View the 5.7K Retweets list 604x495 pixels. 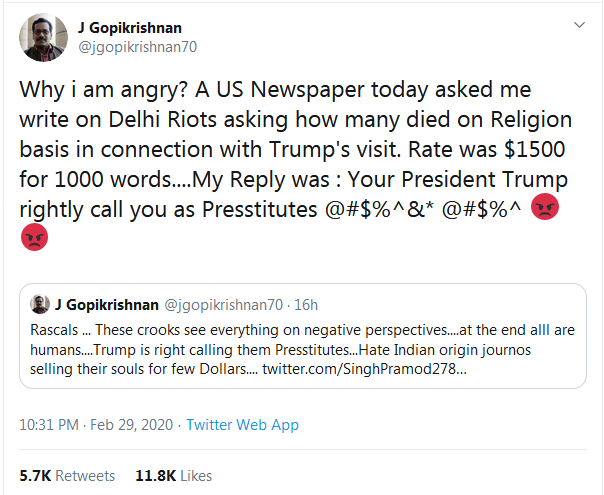(68, 476)
